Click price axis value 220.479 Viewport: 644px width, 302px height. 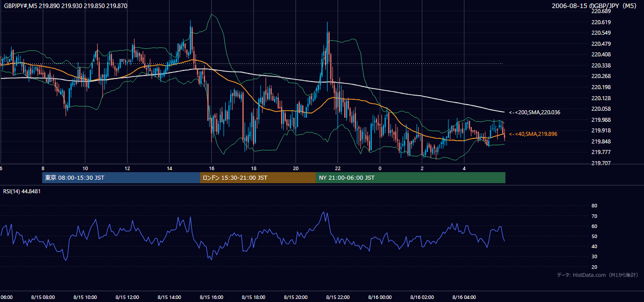[601, 44]
